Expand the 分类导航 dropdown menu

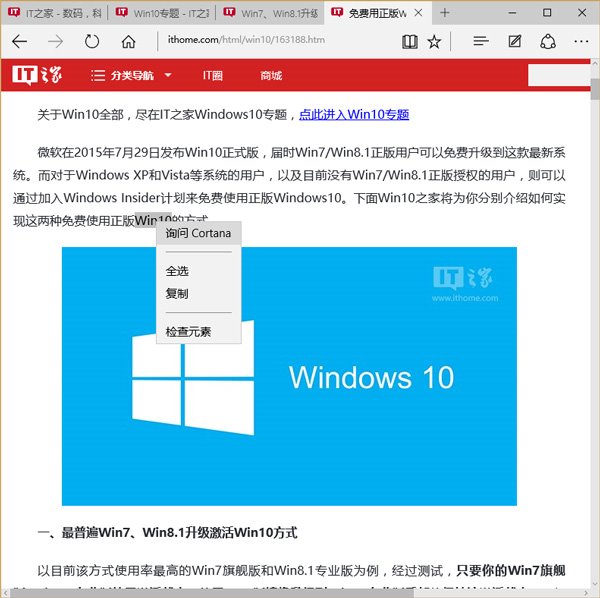point(131,76)
